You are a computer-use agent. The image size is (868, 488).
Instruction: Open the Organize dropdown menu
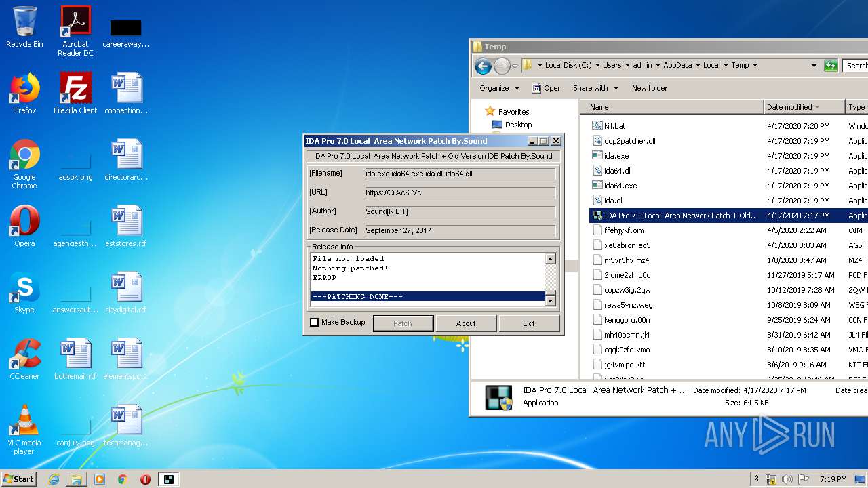click(499, 88)
